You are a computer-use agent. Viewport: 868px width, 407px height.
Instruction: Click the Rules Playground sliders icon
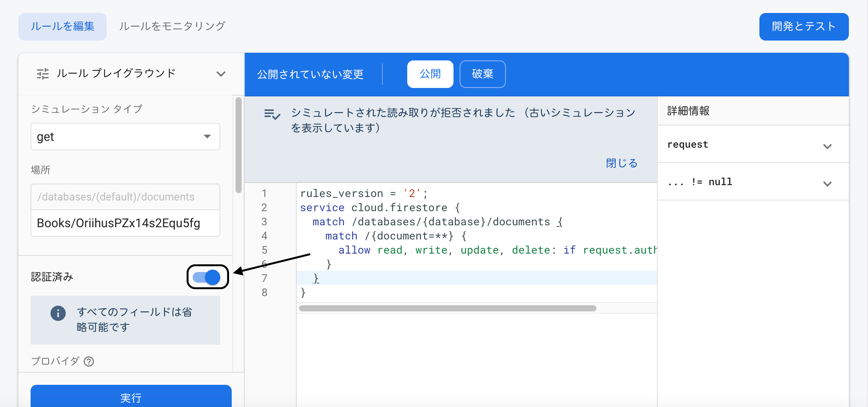[43, 73]
